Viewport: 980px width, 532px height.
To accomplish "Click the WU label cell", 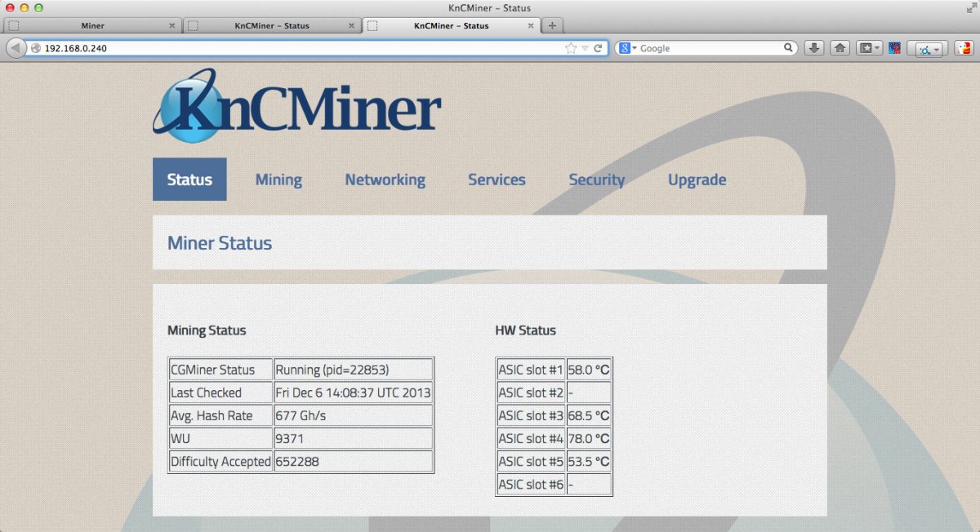I will [x=220, y=438].
